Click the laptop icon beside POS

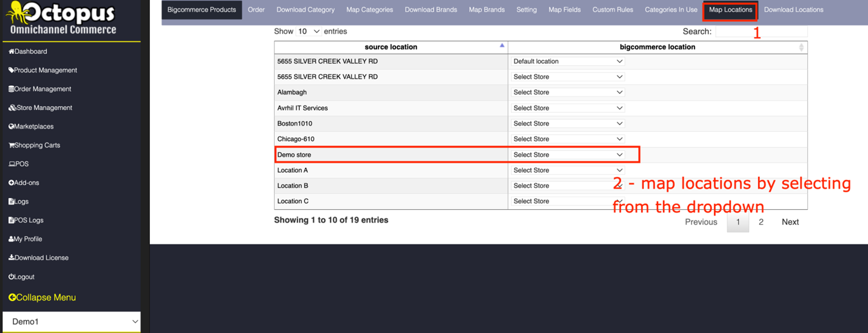coord(12,164)
